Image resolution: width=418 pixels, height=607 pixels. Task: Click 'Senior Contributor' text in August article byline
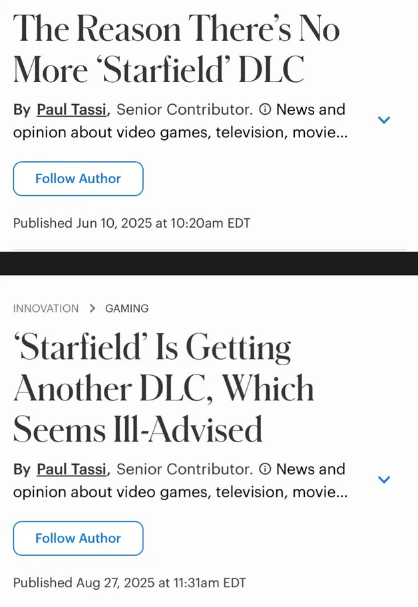(x=184, y=469)
